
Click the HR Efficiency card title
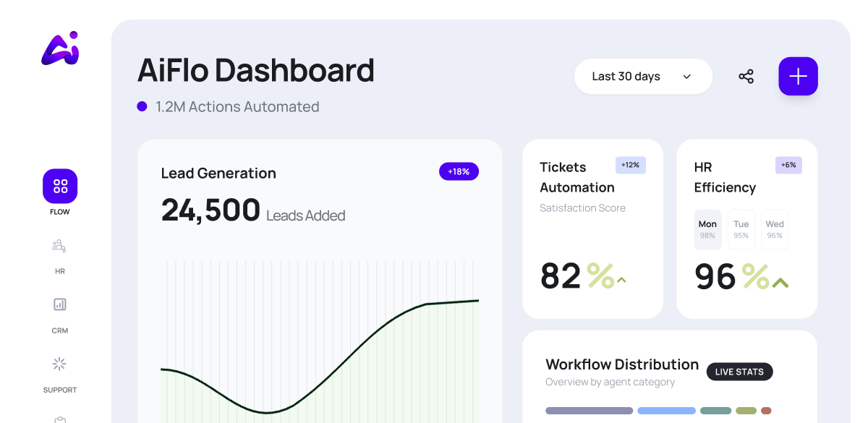(725, 177)
